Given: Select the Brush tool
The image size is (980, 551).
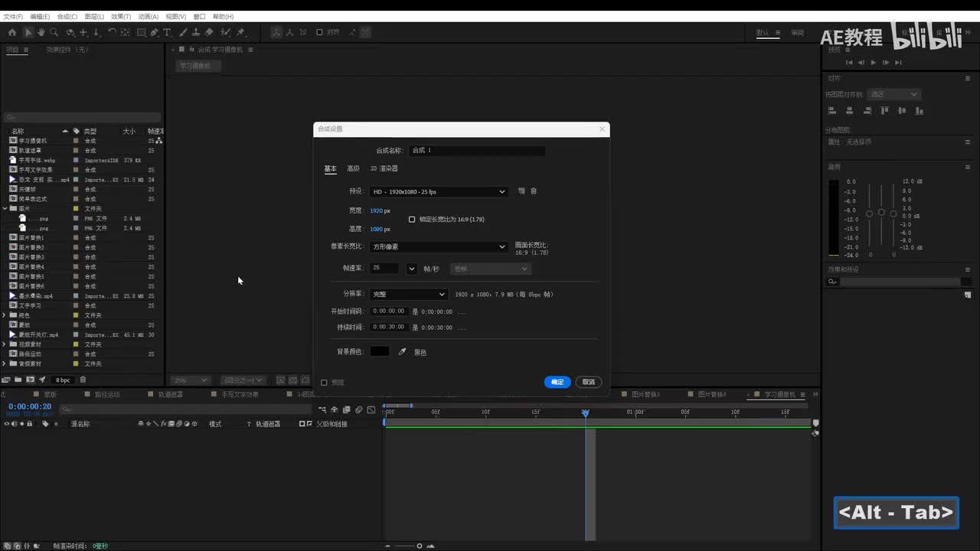Looking at the screenshot, I should coord(184,32).
